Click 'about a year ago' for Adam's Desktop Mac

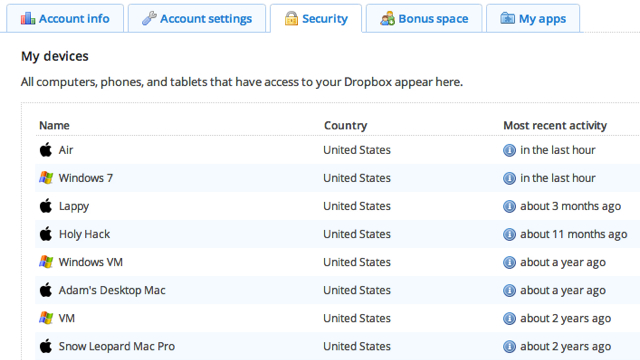pyautogui.click(x=563, y=291)
